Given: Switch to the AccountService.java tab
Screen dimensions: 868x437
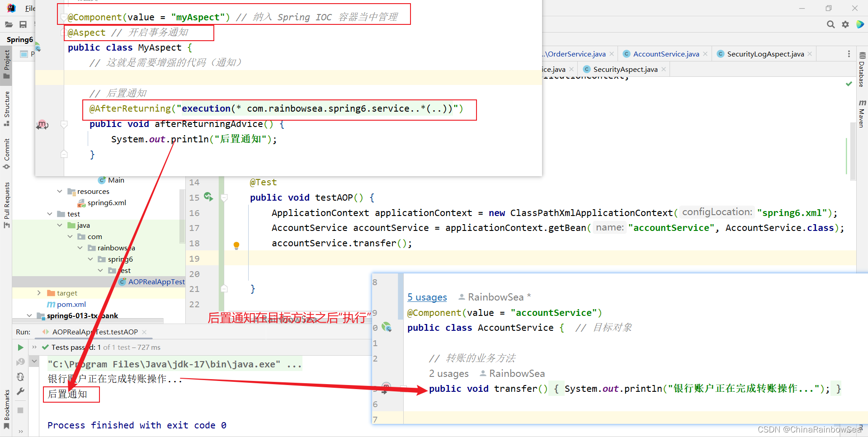Looking at the screenshot, I should (x=665, y=54).
